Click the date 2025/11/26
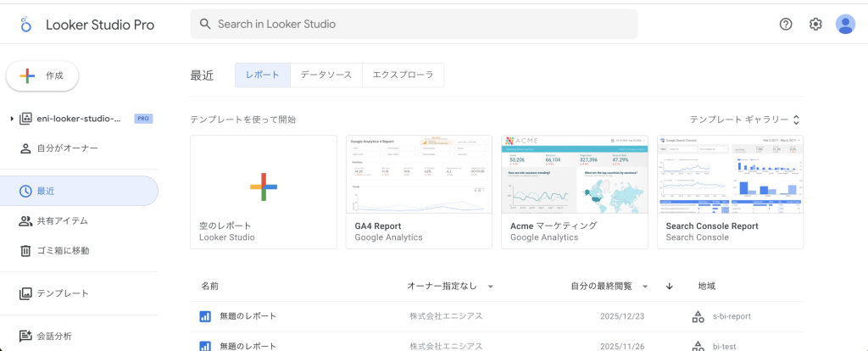The height and width of the screenshot is (351, 868). pyautogui.click(x=622, y=347)
